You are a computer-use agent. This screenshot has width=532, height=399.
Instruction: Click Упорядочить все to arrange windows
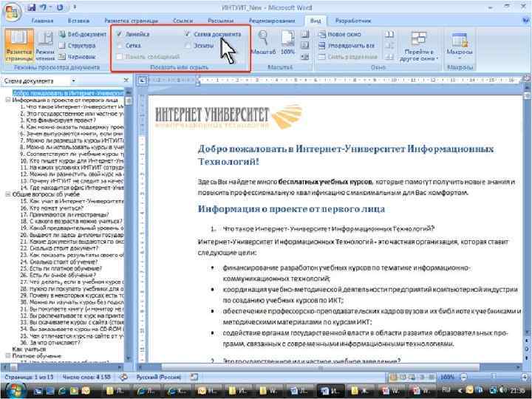(347, 46)
